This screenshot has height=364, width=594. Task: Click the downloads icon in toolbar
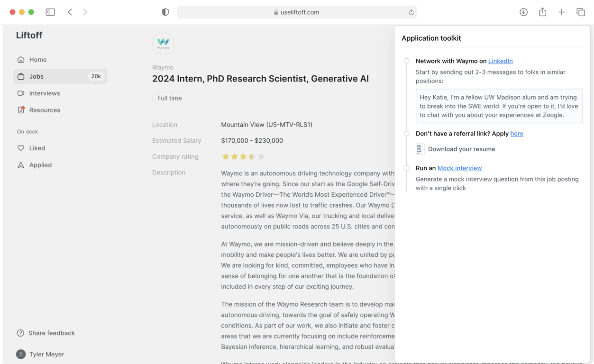[523, 12]
